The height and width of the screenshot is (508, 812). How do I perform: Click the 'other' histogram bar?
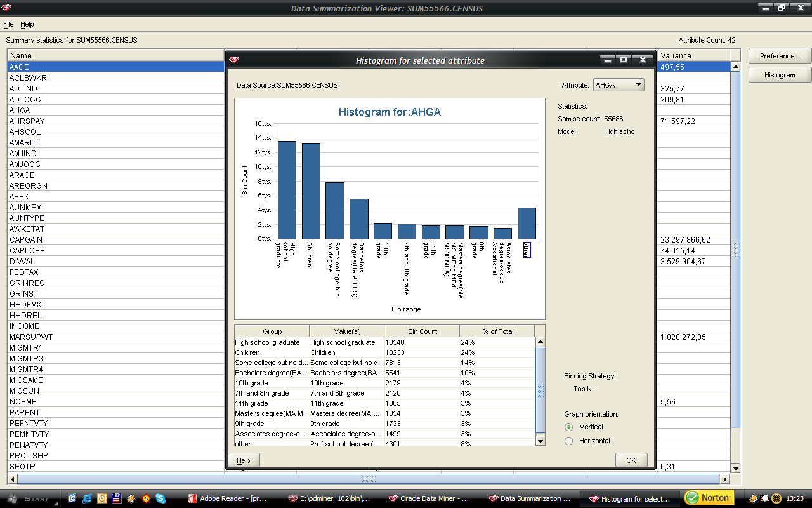point(527,224)
